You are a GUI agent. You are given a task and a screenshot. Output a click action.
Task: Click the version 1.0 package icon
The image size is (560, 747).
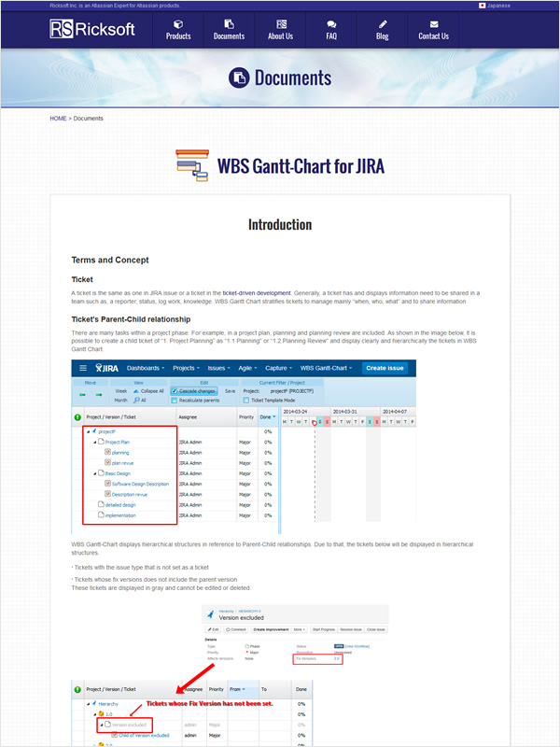pos(101,714)
